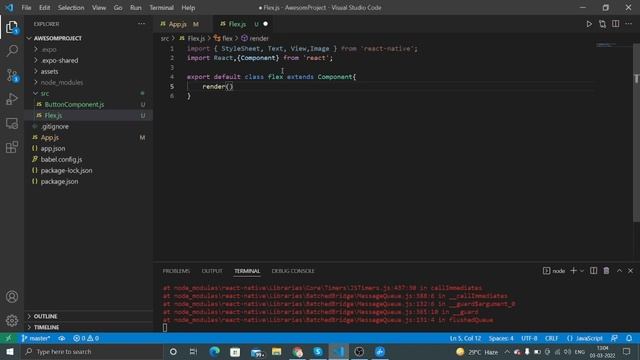Screen dimensions: 640x360
Task: Open the Terminal menu
Action: (x=161, y=8)
